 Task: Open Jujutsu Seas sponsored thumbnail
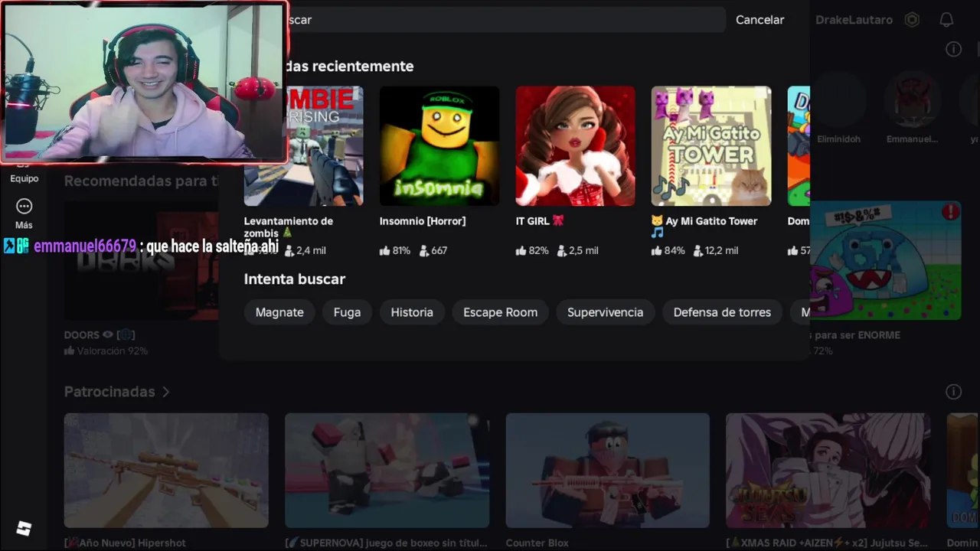pyautogui.click(x=828, y=471)
